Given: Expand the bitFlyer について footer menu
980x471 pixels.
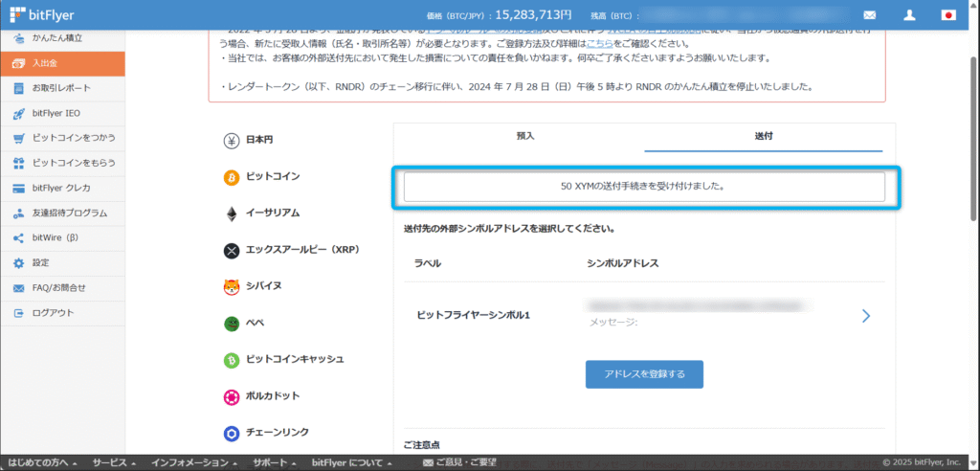Looking at the screenshot, I should tap(351, 463).
